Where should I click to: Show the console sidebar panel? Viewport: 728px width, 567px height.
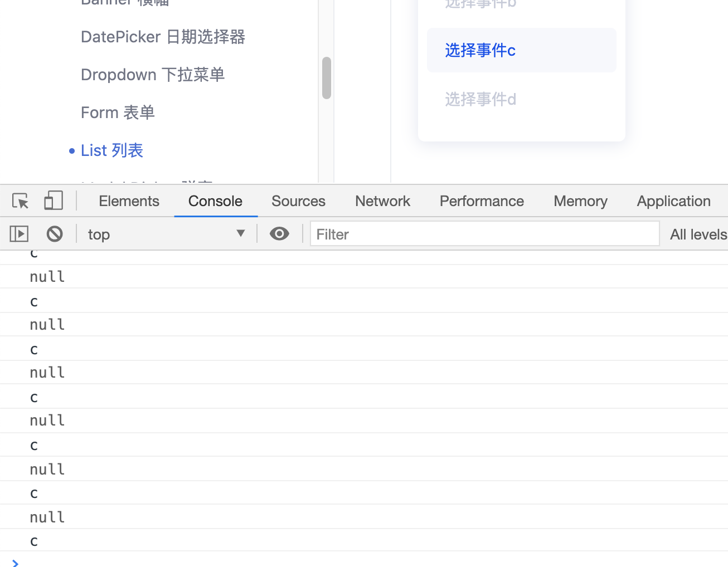click(18, 233)
